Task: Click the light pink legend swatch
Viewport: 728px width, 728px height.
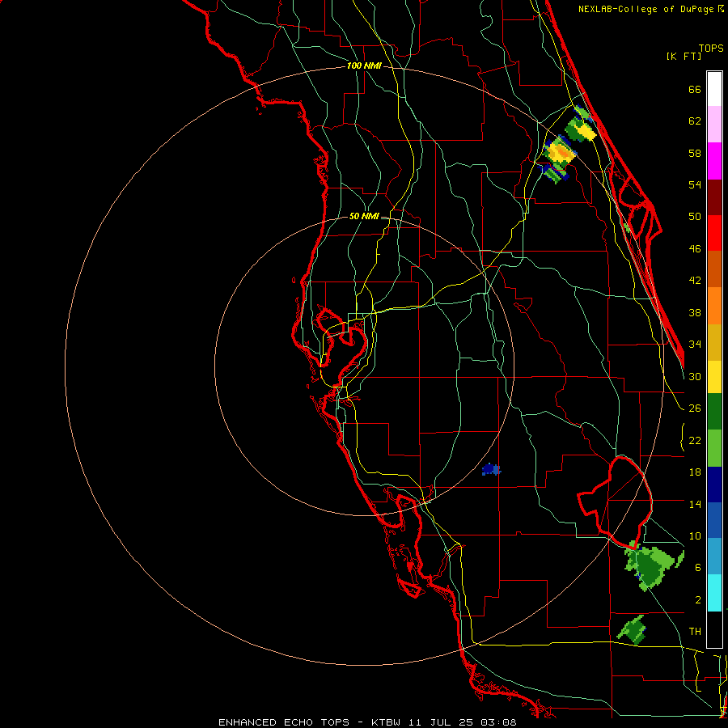Action: point(714,124)
